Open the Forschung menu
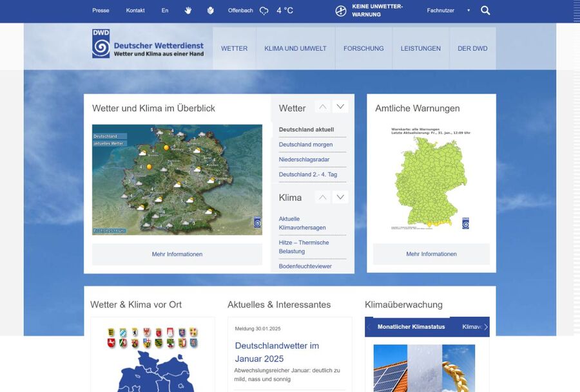Screen dimensions: 580x392 [x=363, y=48]
